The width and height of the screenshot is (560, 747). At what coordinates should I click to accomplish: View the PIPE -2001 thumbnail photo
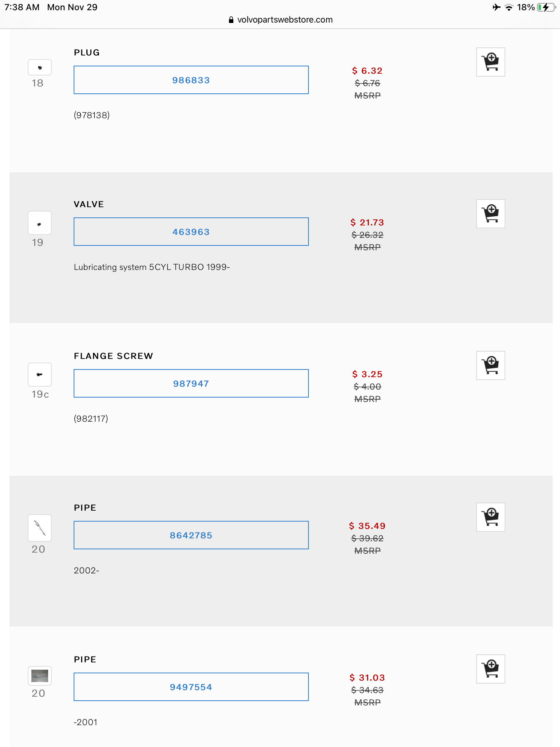40,676
